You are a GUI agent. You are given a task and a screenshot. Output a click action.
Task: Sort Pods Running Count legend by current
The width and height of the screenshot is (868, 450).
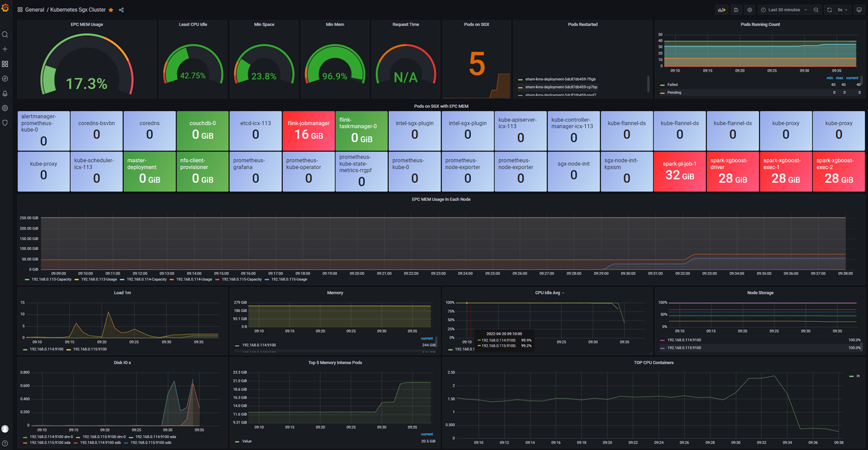tap(852, 77)
